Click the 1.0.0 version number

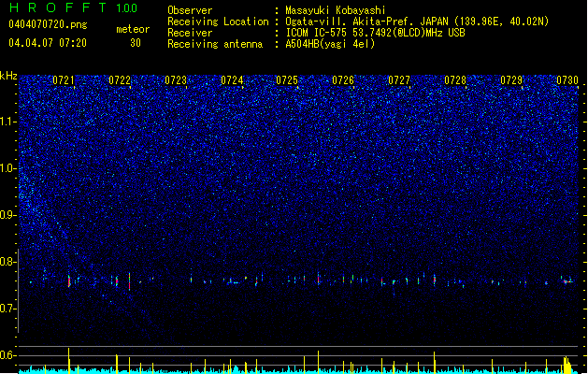tap(127, 8)
